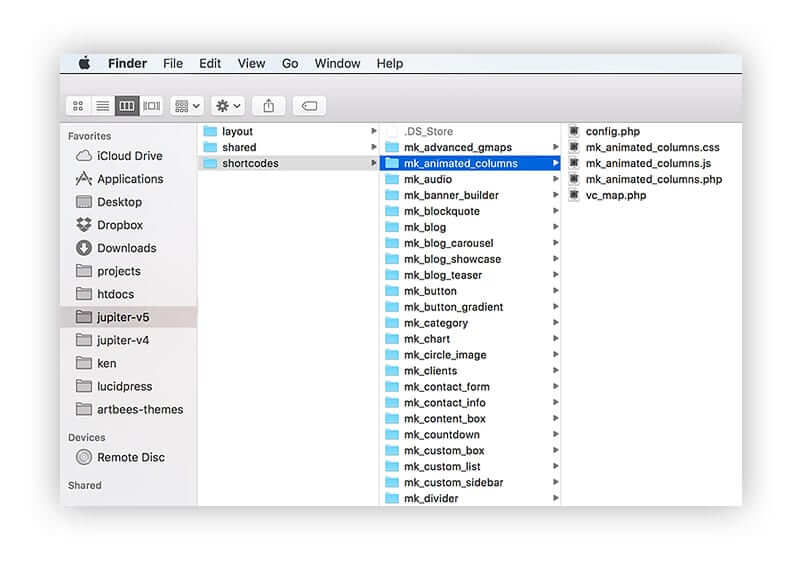Open Dropbox in sidebar
Image resolution: width=800 pixels, height=566 pixels.
[129, 225]
